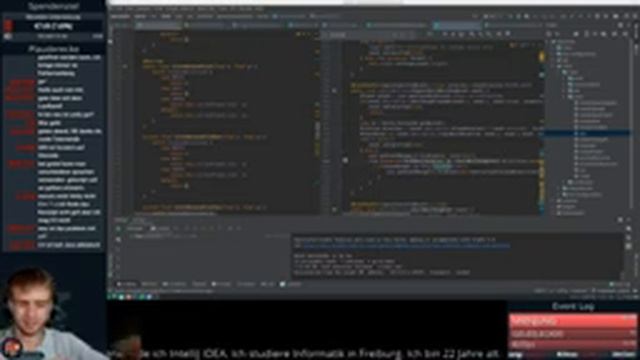Click the donation goal progress bar under Spendenziel
The image size is (640, 360).
pos(53,26)
